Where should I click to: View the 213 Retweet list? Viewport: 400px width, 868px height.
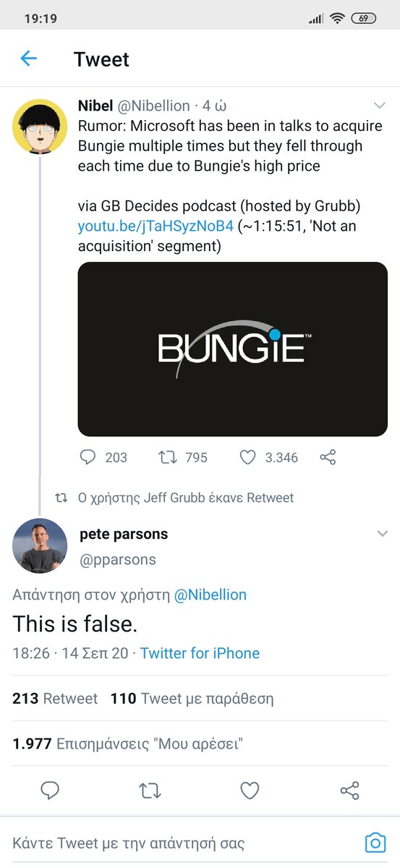[x=55, y=699]
